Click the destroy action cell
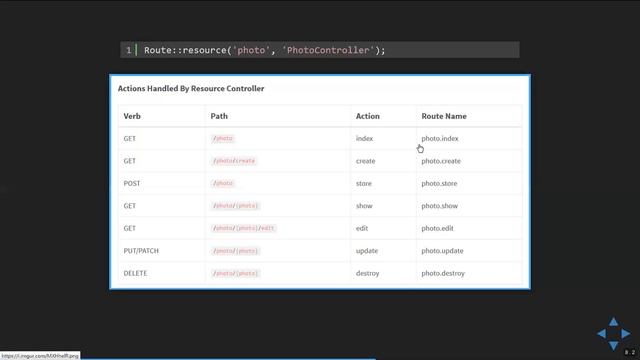640x360 pixels. [x=368, y=273]
